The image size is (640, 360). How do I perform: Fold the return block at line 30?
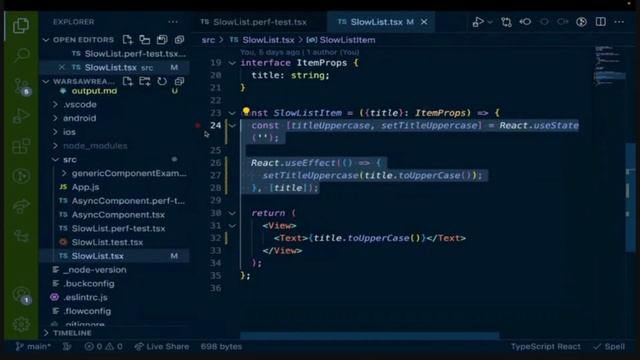coord(232,213)
